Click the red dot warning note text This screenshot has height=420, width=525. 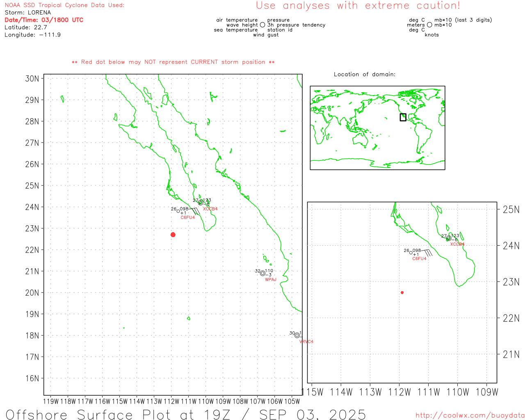(x=173, y=62)
